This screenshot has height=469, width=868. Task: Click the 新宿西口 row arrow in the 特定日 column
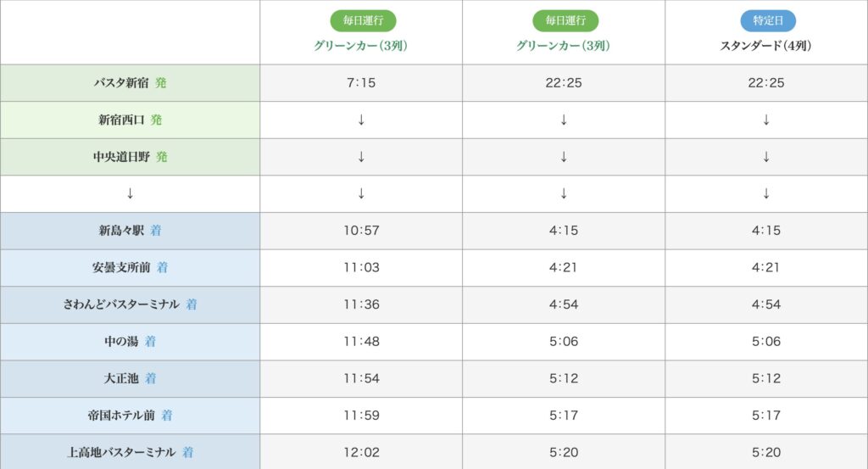[x=766, y=120]
